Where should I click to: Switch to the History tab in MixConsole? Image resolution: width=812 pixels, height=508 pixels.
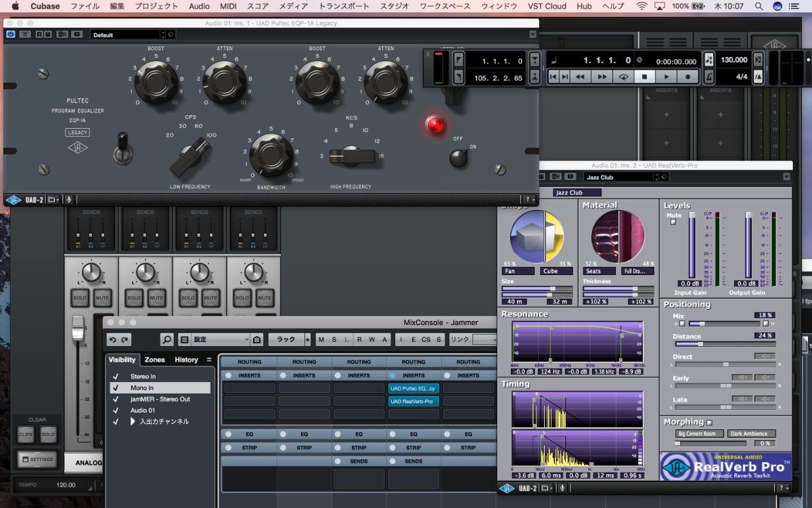186,360
